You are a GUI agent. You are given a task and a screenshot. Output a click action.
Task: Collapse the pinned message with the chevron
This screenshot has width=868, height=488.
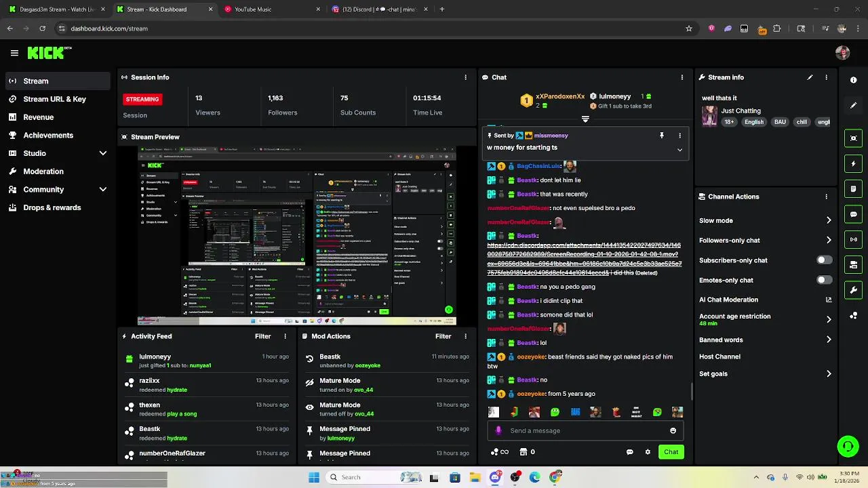[x=679, y=150]
